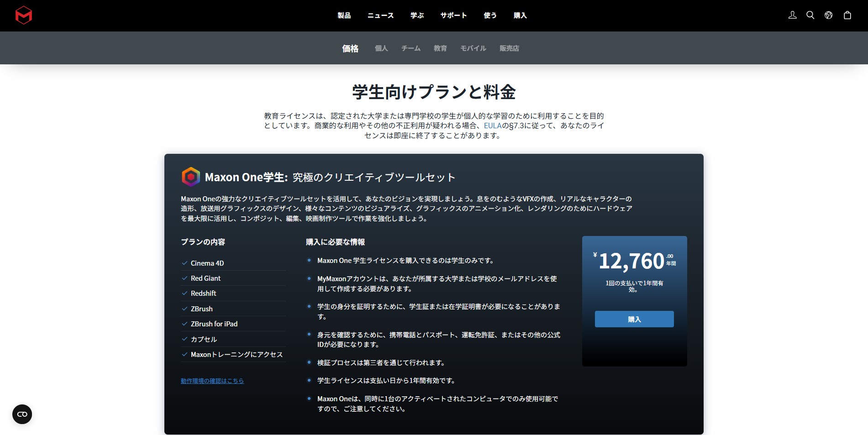Select the 販売店 tab
This screenshot has height=435, width=868.
click(x=509, y=48)
